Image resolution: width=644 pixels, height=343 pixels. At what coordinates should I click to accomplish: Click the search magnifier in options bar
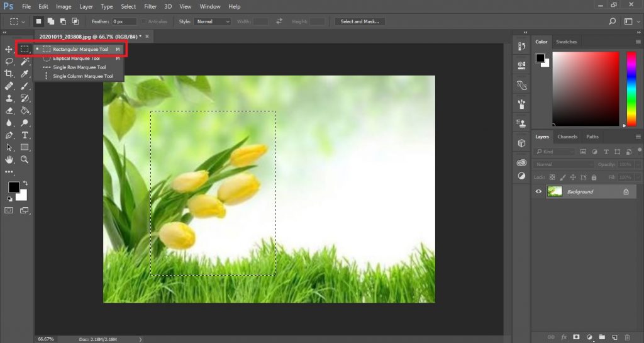pos(613,21)
